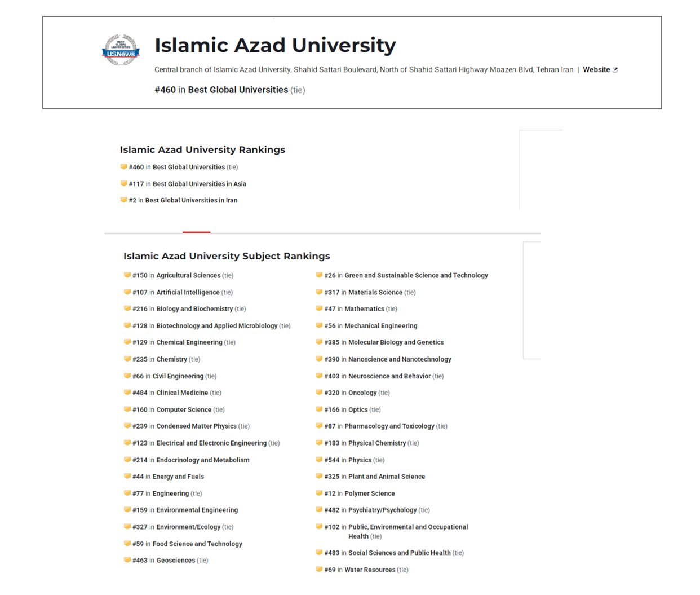This screenshot has width=700, height=595.
Task: Open Best Global Universities in Asia link
Action: (200, 184)
